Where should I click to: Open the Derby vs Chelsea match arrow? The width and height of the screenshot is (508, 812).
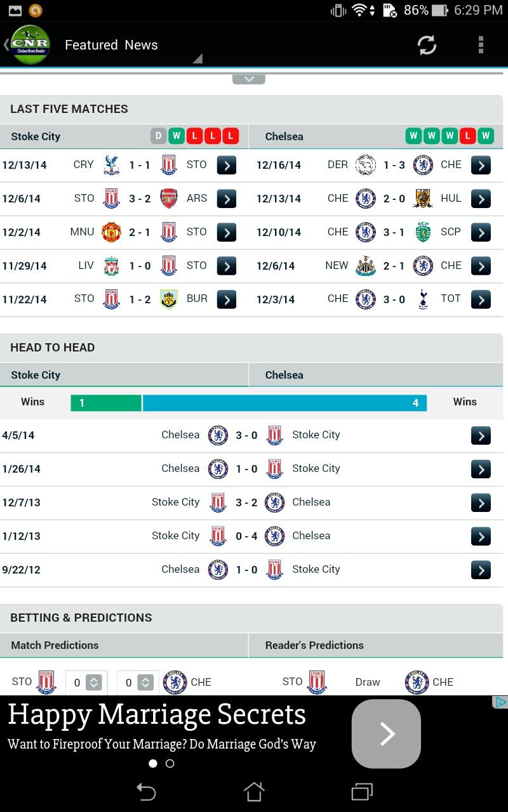(481, 165)
